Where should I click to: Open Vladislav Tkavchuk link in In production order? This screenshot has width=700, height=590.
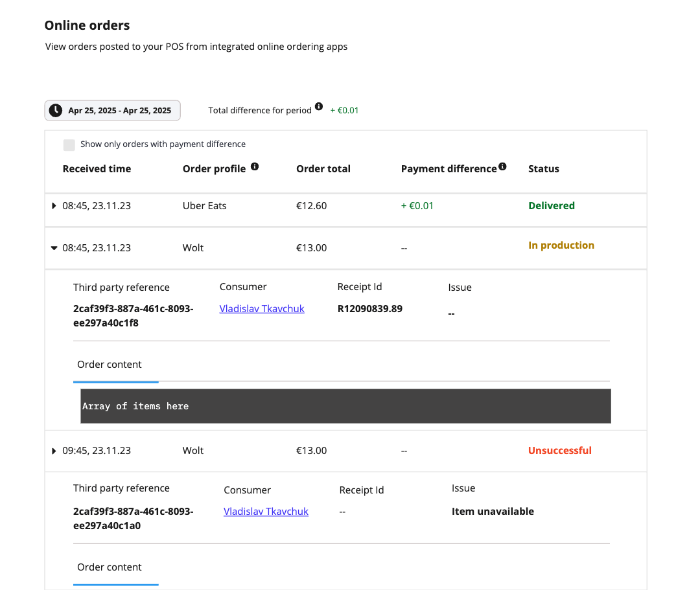(262, 309)
